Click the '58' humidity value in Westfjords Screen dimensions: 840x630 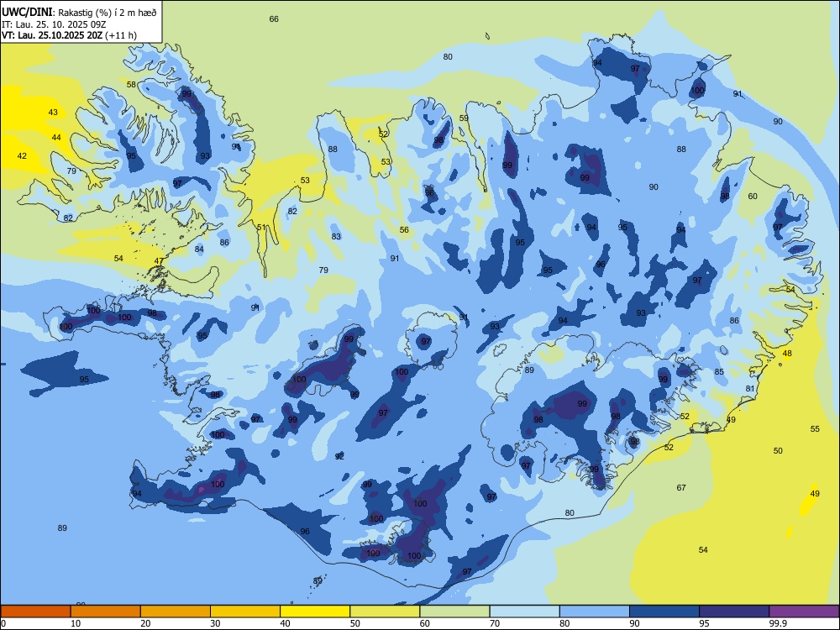[x=131, y=85]
